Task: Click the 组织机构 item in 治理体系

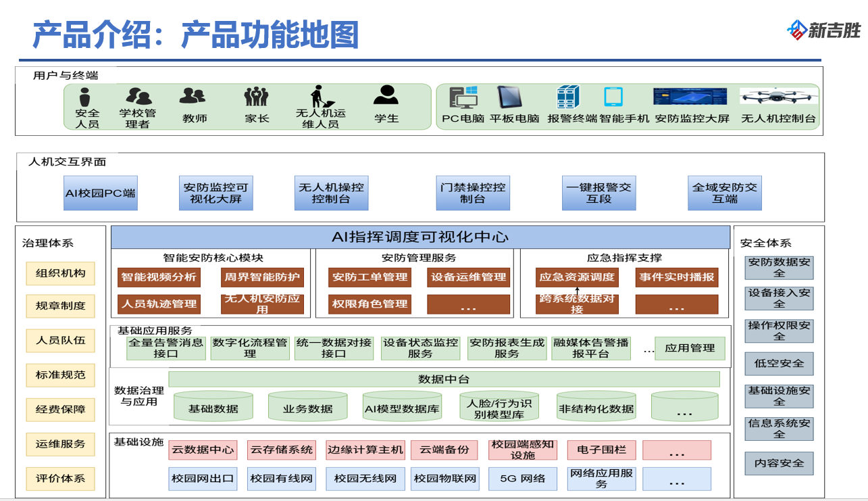Action: pyautogui.click(x=61, y=274)
